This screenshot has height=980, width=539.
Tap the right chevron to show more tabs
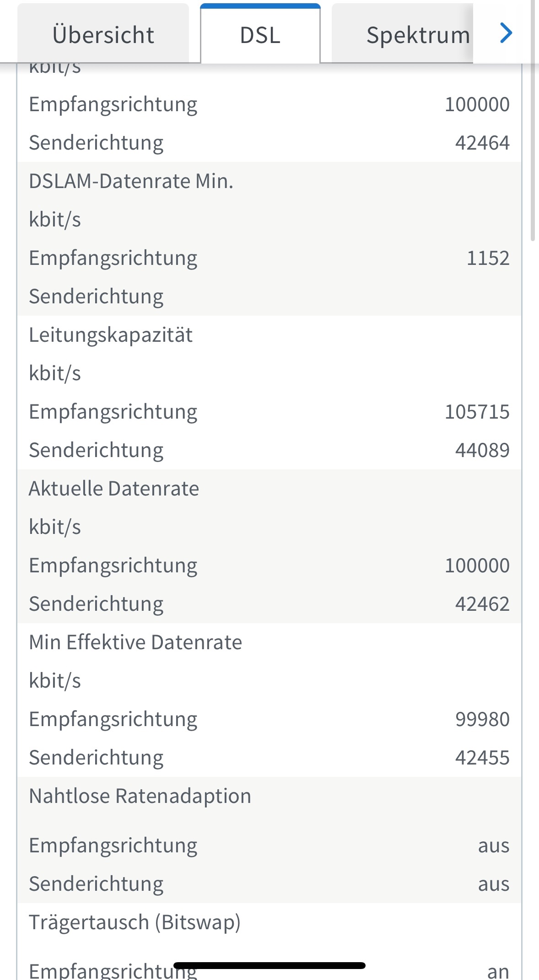click(x=506, y=33)
